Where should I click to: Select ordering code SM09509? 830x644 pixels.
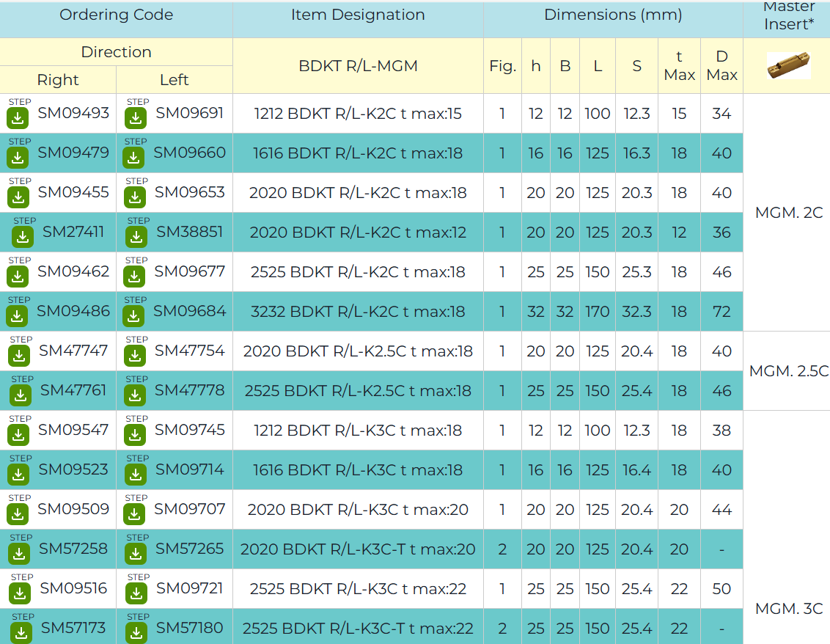click(73, 510)
